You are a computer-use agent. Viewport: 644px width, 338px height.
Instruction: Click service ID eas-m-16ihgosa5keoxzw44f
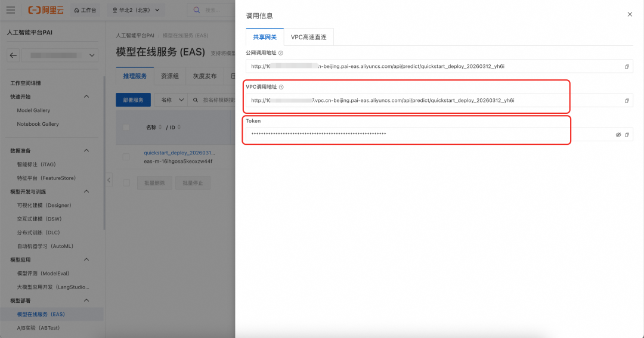pyautogui.click(x=178, y=162)
